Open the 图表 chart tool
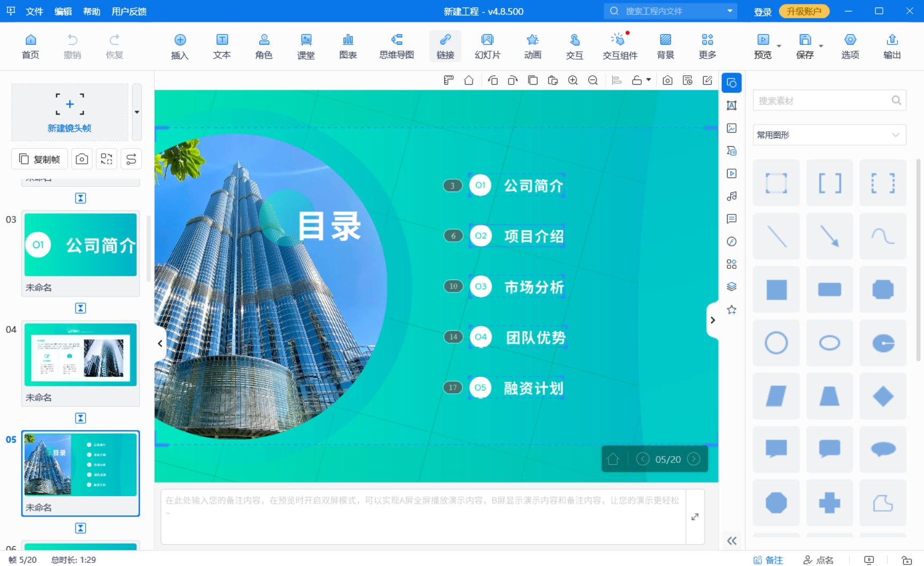Screen dimensions: 924x566 click(x=348, y=46)
